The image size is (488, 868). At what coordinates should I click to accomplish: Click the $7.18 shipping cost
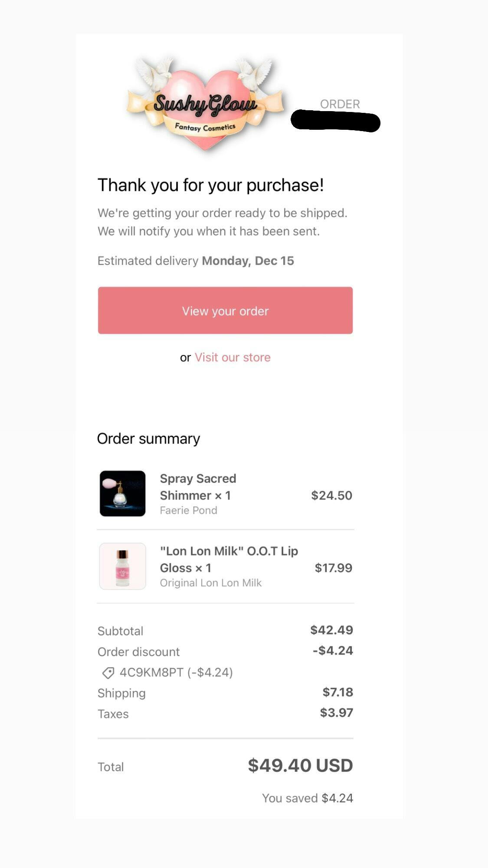coord(337,692)
